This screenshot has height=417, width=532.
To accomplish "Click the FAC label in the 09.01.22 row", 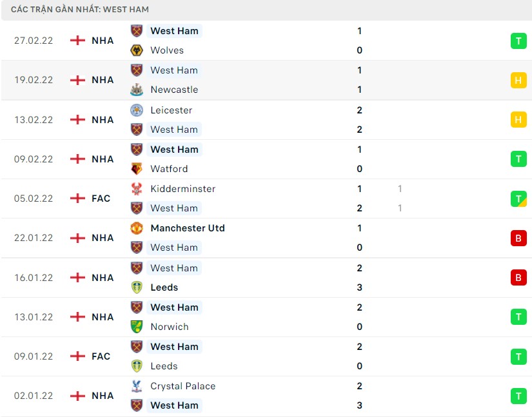I will click(x=100, y=356).
